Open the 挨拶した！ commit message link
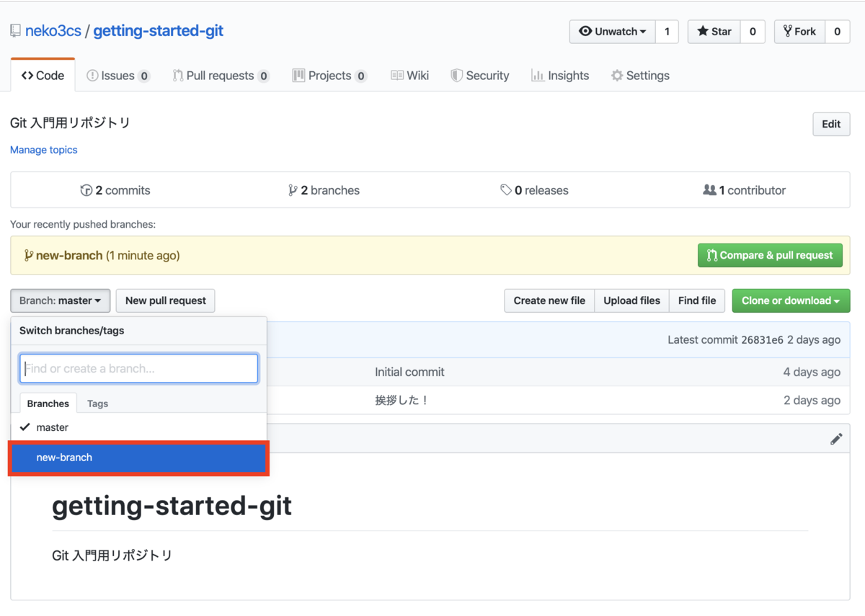This screenshot has height=616, width=865. 402,400
